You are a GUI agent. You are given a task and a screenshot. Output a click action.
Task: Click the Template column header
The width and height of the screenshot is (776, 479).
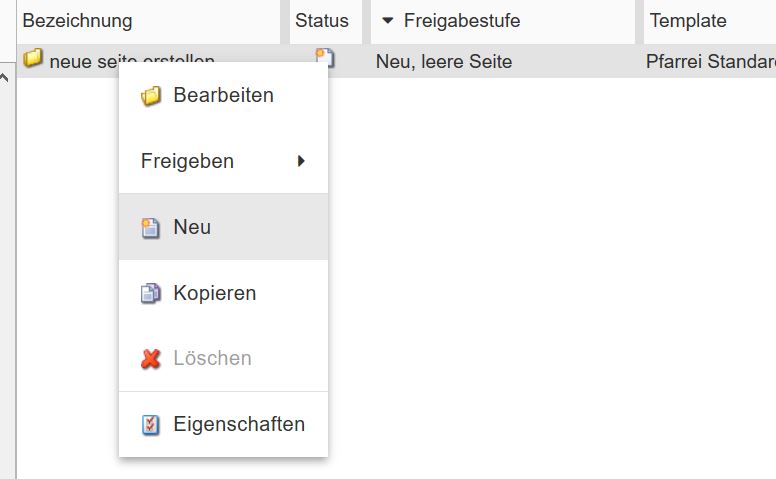click(688, 21)
